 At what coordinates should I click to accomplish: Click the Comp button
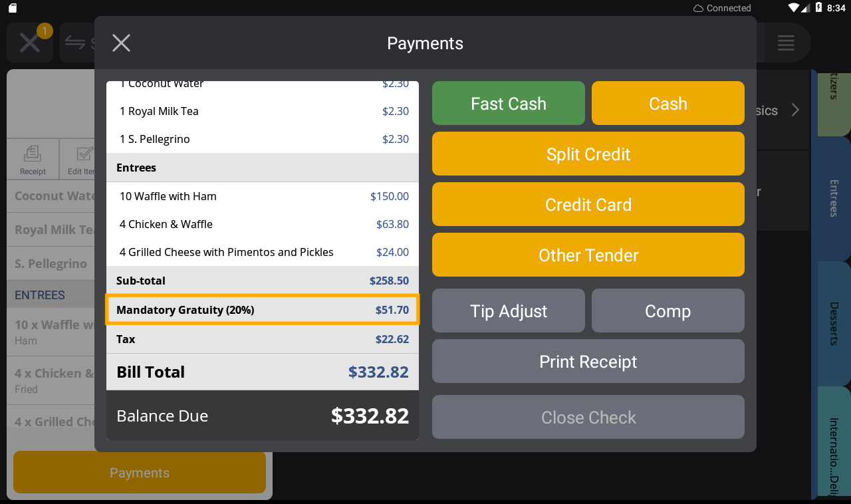pyautogui.click(x=668, y=311)
